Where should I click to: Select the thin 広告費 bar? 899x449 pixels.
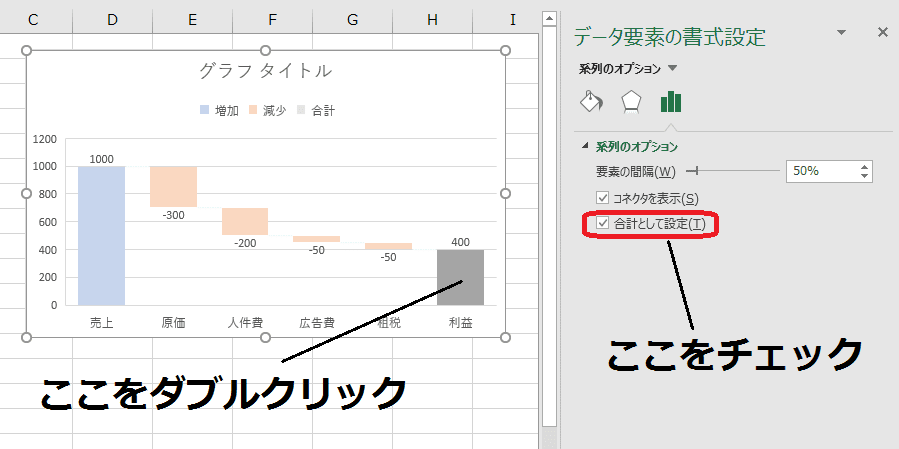point(316,239)
